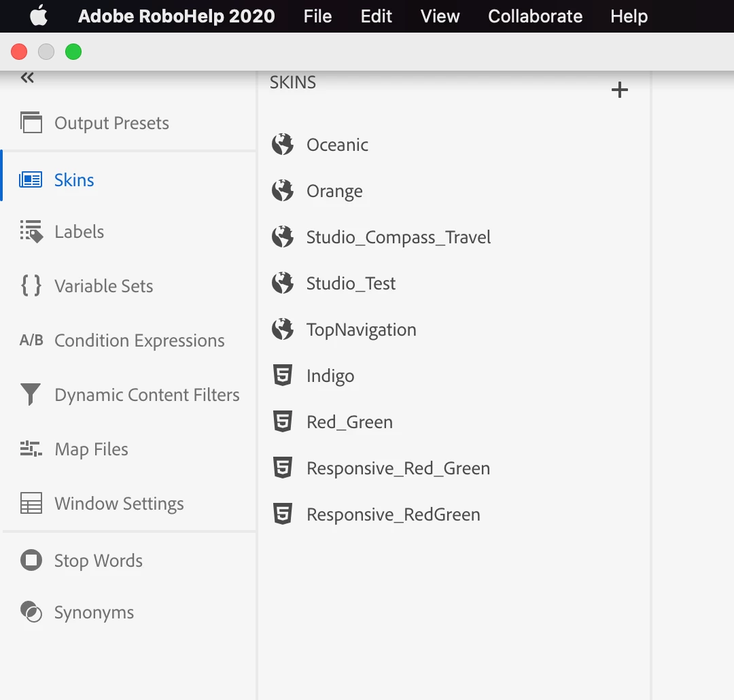Open Map Files section

point(91,449)
